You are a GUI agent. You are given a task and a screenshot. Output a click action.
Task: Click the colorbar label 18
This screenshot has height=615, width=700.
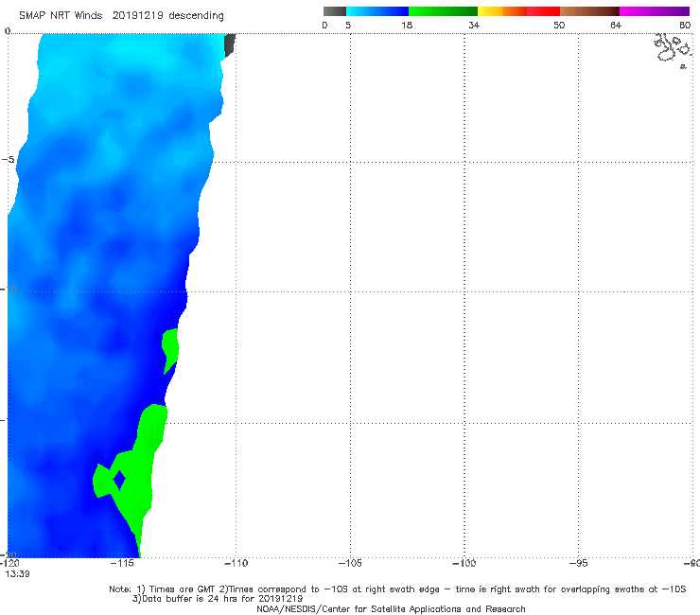[x=407, y=25]
